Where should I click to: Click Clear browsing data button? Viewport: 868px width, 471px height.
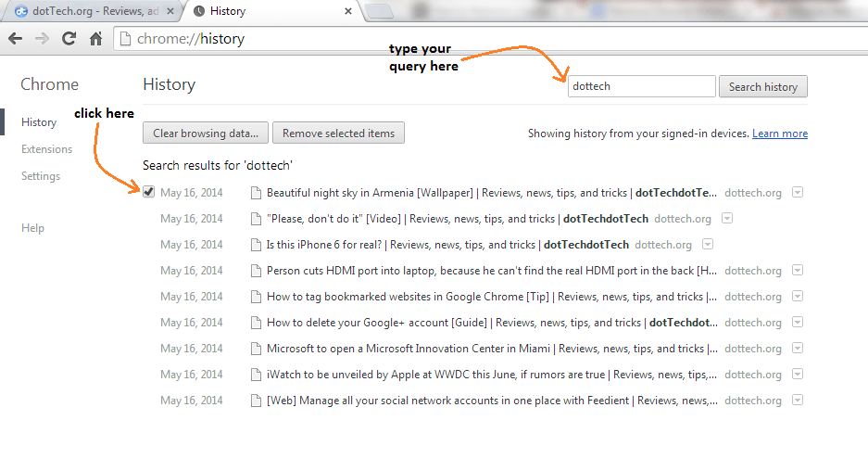pos(206,133)
